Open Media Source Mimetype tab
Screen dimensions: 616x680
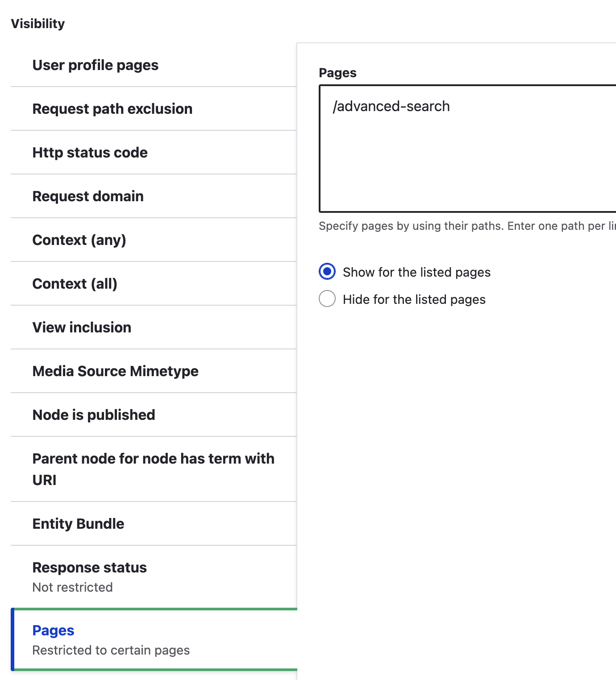coord(154,371)
